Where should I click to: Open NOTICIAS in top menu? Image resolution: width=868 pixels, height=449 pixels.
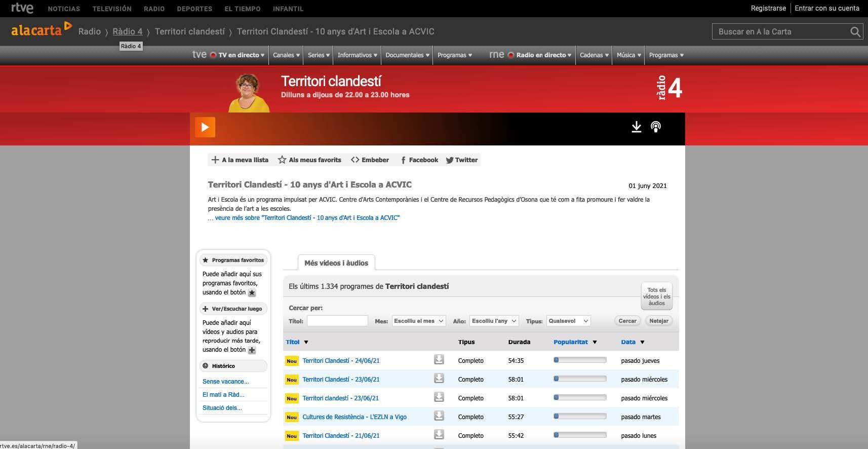[x=64, y=9]
